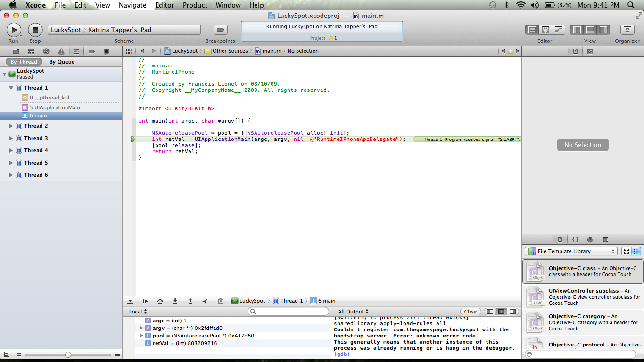
Task: Click the Step Over debug icon
Action: pyautogui.click(x=160, y=301)
